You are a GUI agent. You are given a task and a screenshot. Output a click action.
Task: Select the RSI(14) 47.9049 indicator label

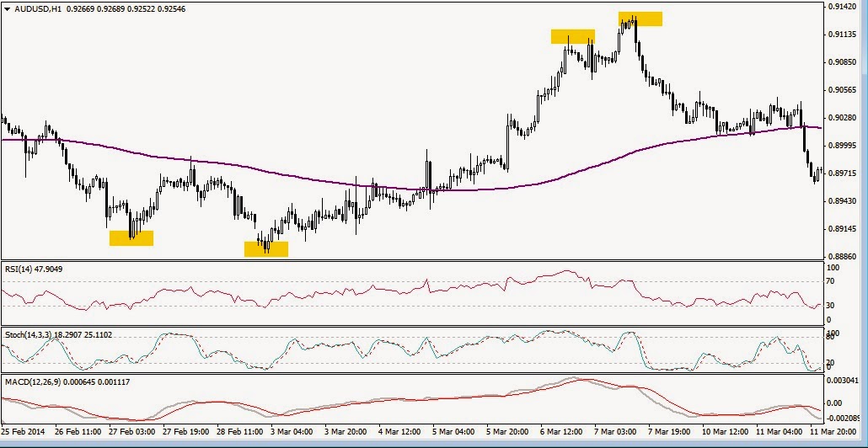34,269
